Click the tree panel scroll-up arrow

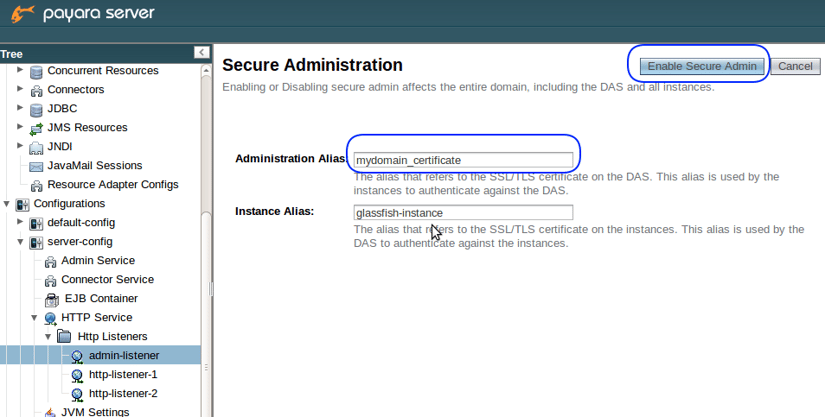pos(206,70)
